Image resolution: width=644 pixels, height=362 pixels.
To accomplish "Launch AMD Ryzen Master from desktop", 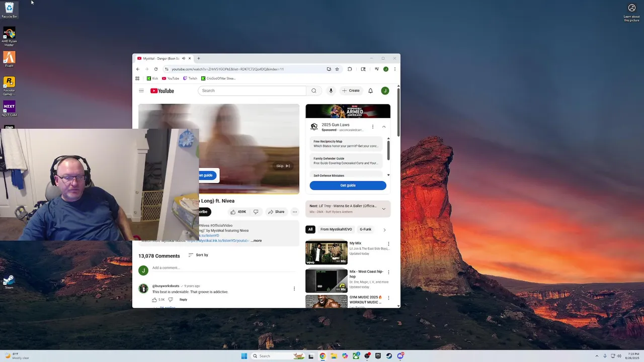I will coord(9,37).
